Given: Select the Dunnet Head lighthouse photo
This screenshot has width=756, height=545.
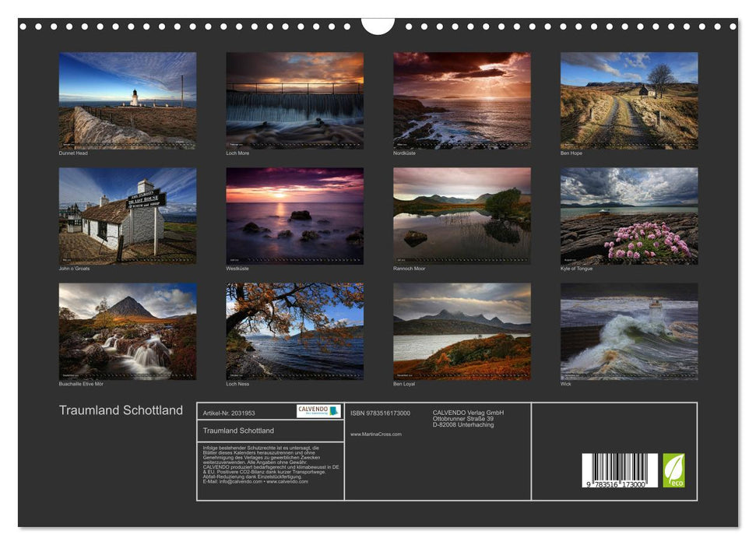Looking at the screenshot, I should pyautogui.click(x=128, y=100).
